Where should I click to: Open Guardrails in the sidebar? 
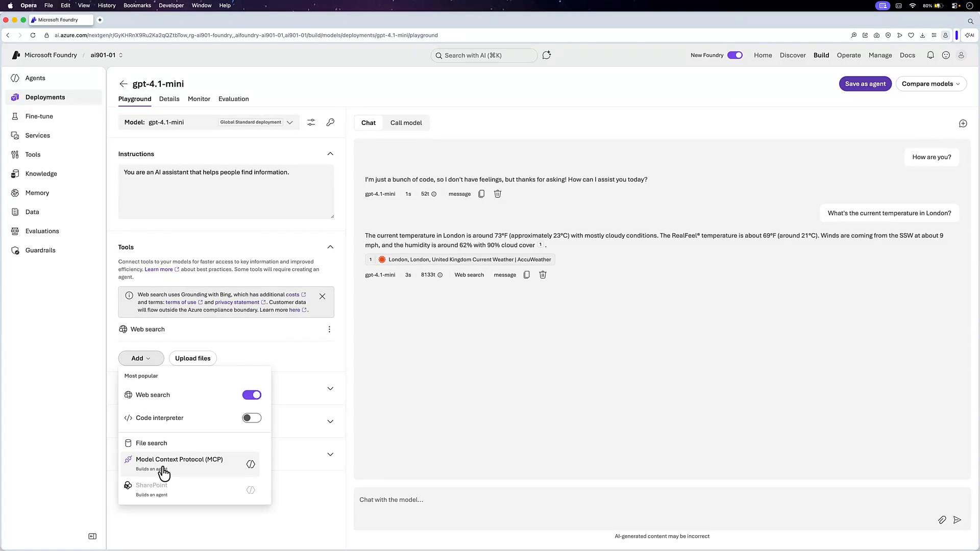tap(40, 250)
